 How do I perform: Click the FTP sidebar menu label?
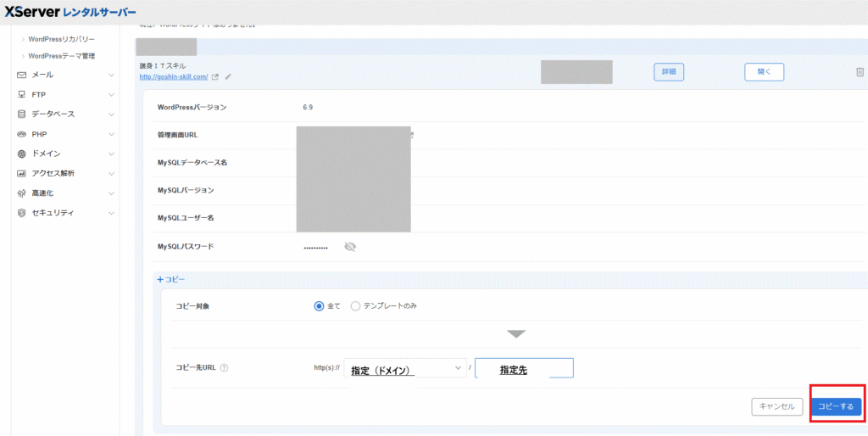39,95
